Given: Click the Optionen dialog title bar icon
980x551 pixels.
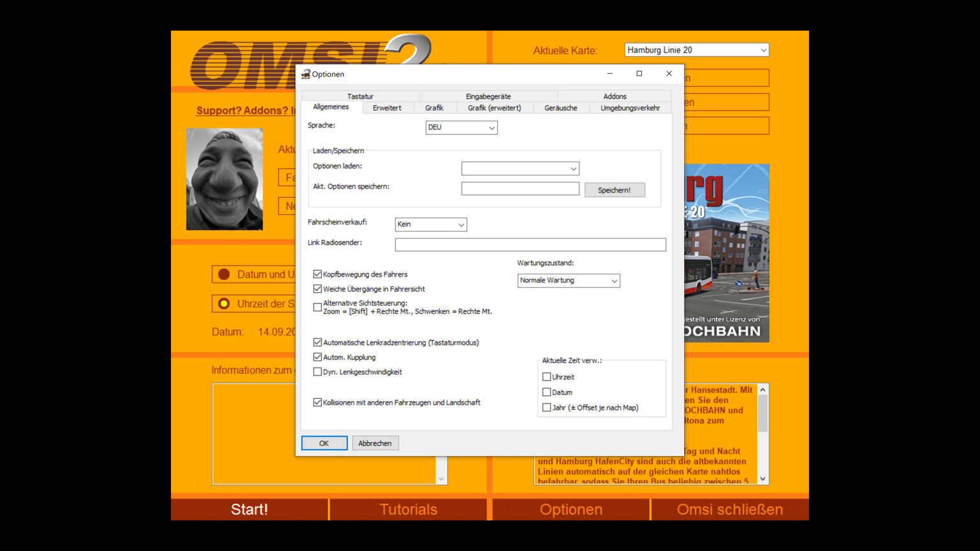Looking at the screenshot, I should coord(306,74).
